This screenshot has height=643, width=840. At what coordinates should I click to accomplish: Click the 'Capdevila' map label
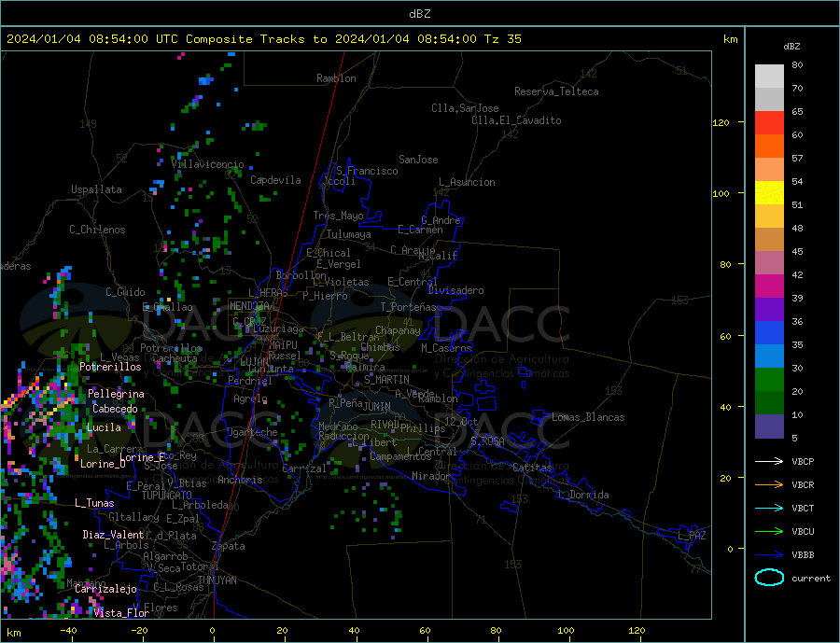[x=275, y=180]
